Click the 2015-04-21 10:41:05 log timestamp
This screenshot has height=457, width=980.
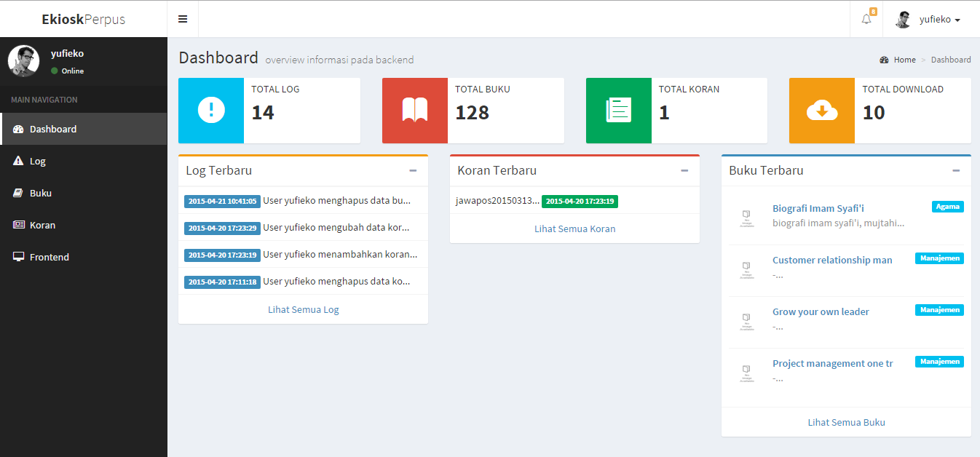(x=222, y=201)
